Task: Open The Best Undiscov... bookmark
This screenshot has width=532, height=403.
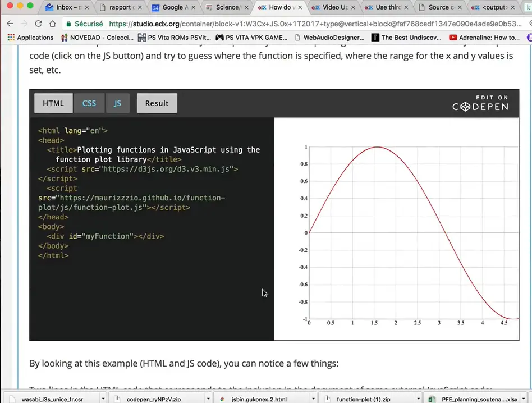Action: tap(406, 37)
